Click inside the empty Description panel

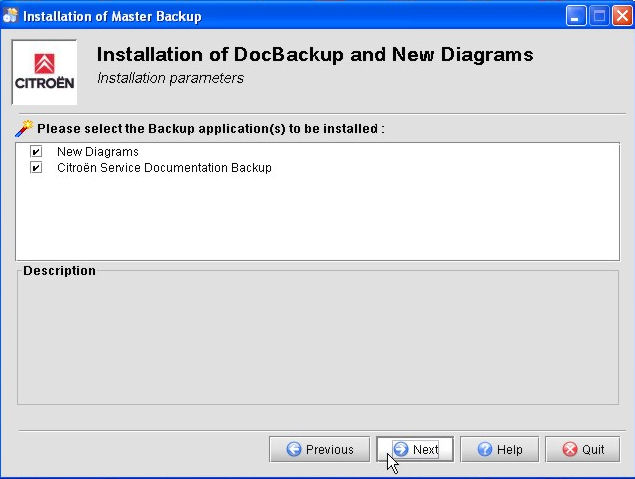tap(317, 340)
